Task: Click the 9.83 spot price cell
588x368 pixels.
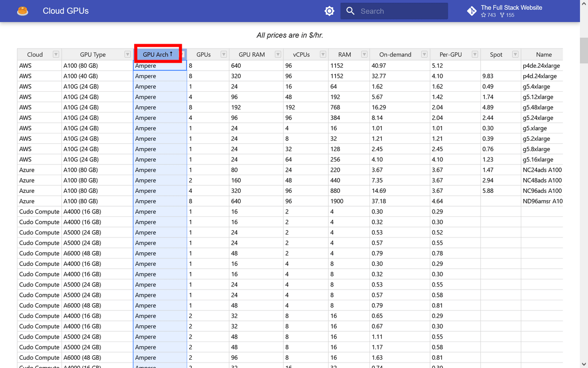Action: (500, 76)
